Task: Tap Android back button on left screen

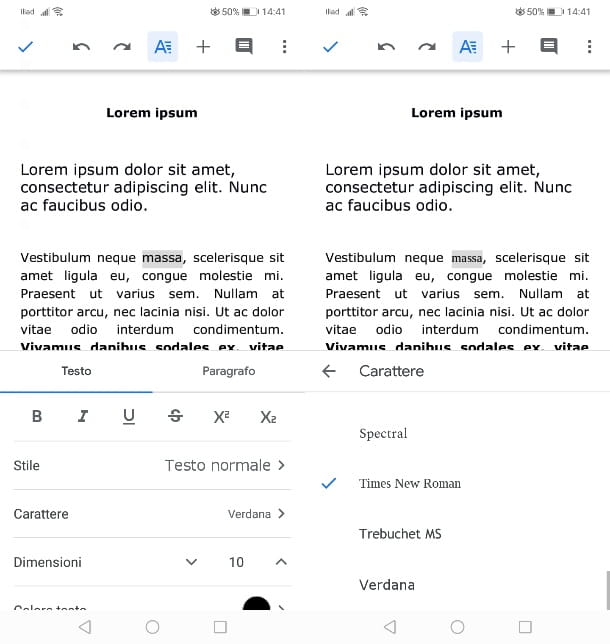Action: click(85, 627)
